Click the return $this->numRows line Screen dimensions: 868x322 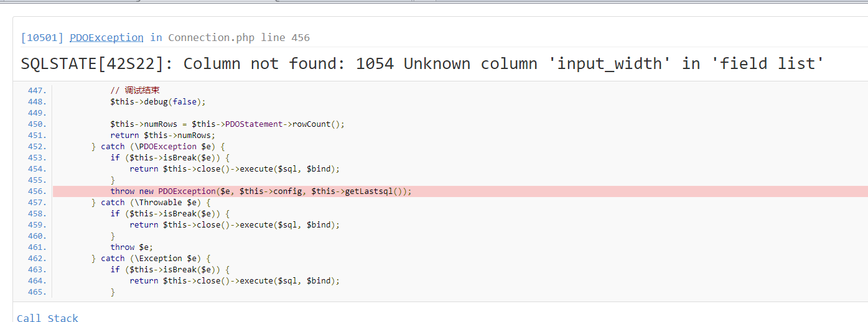162,136
